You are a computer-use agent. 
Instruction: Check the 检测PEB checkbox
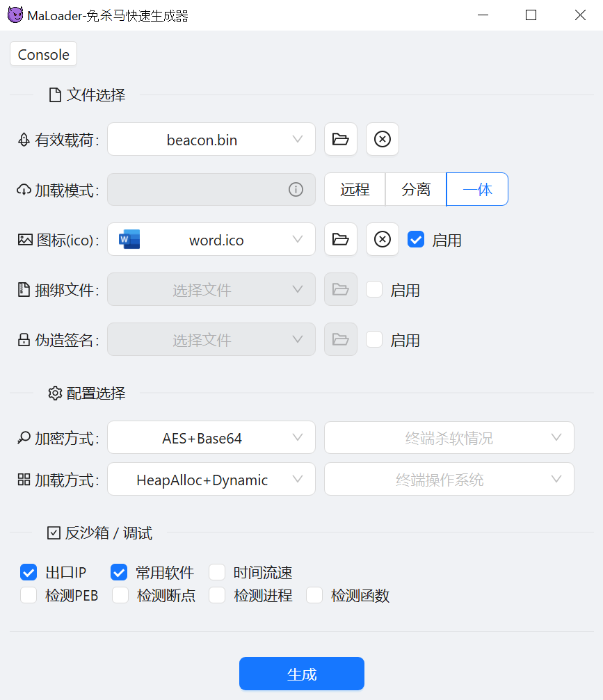point(29,595)
